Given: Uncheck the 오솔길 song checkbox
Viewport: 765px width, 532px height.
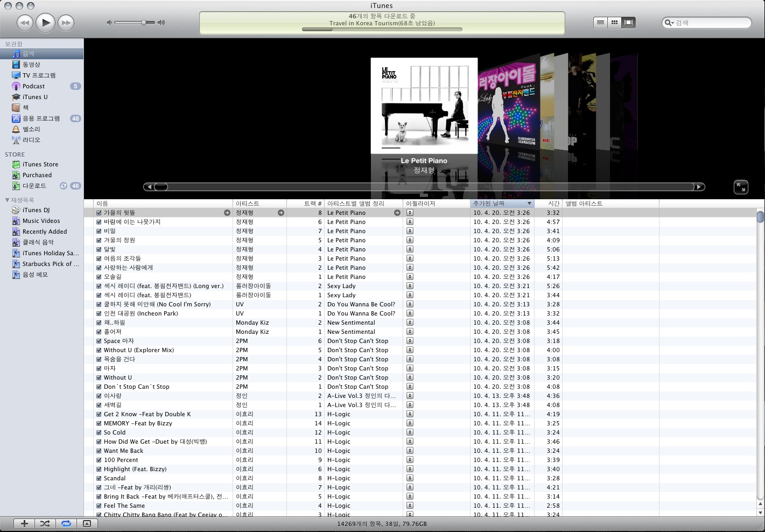Looking at the screenshot, I should tap(99, 277).
